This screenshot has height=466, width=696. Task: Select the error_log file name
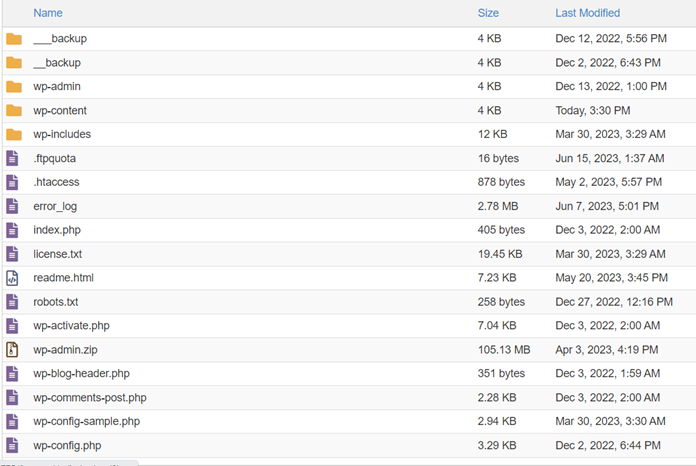tap(55, 206)
